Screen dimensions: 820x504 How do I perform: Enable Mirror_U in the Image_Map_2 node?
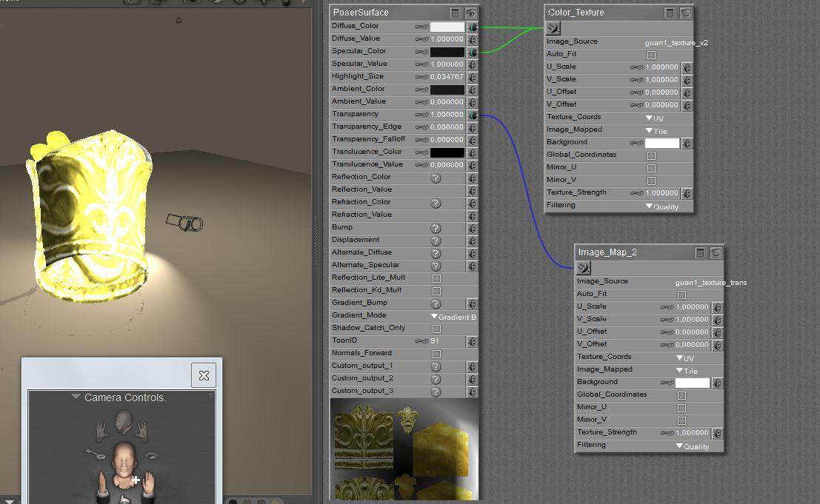(x=681, y=408)
